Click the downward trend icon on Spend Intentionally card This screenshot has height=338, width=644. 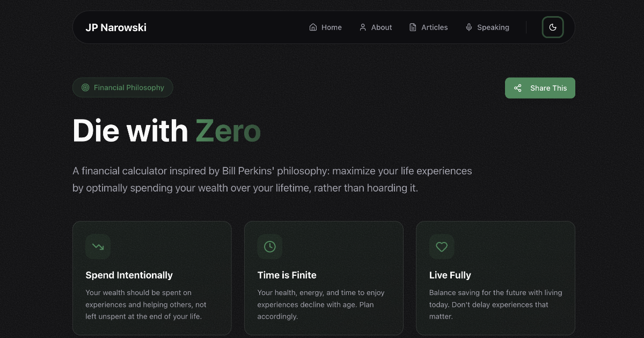pos(98,246)
